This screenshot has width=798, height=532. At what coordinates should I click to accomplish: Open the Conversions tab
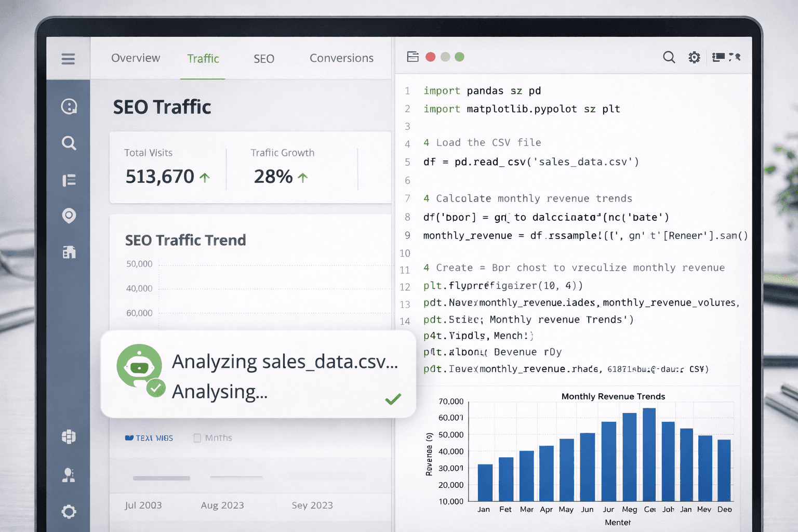(341, 58)
